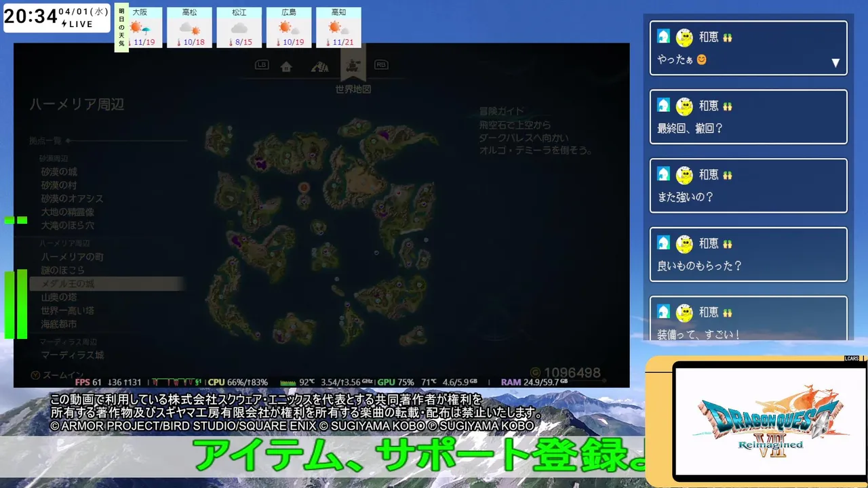Click the 20:34 clock display
868x488 pixels.
click(31, 16)
